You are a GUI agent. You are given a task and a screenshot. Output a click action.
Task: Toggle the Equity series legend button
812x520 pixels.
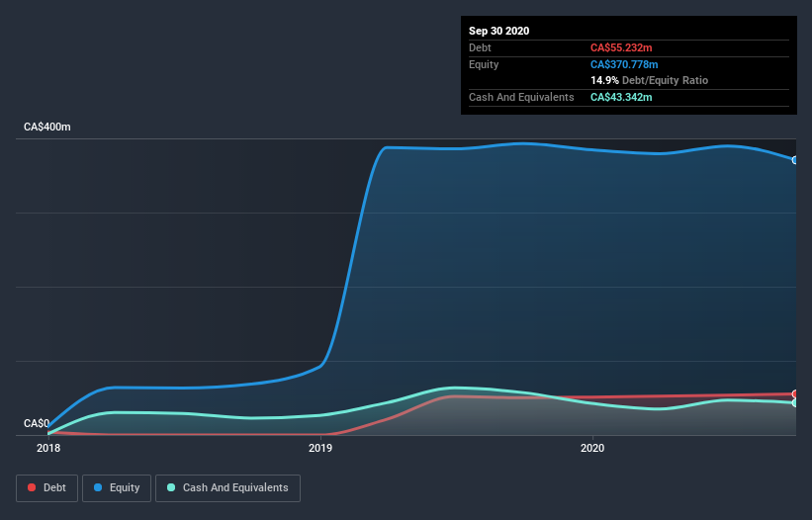coord(117,488)
